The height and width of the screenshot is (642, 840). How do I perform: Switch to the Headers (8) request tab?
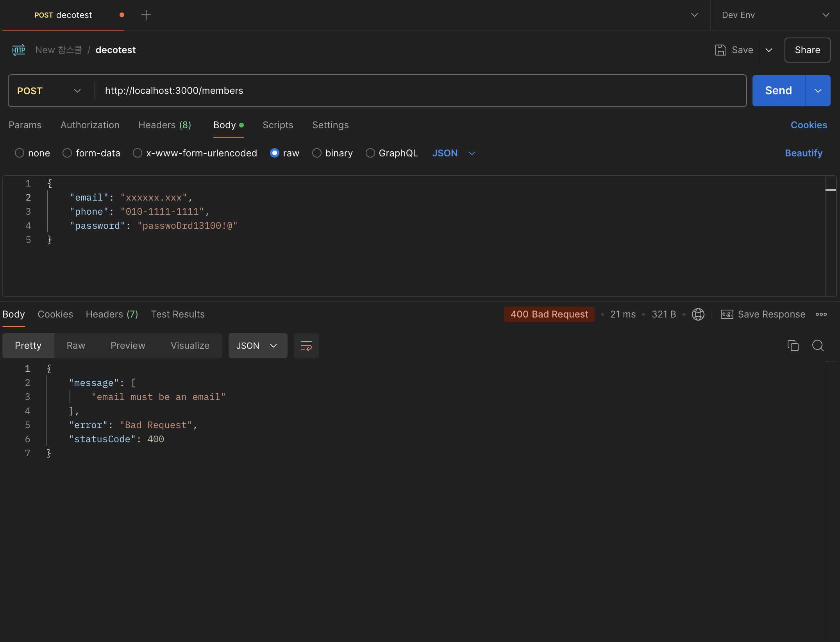[x=164, y=125]
